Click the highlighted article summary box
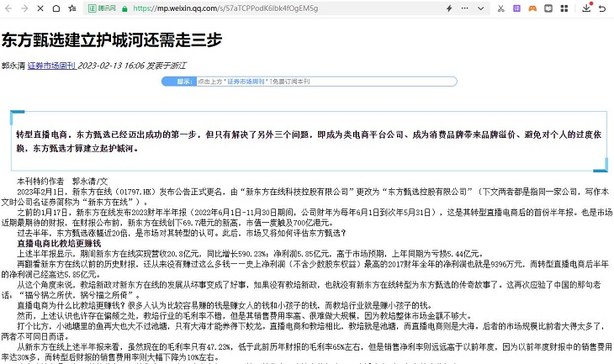The image size is (614, 364). (x=307, y=140)
